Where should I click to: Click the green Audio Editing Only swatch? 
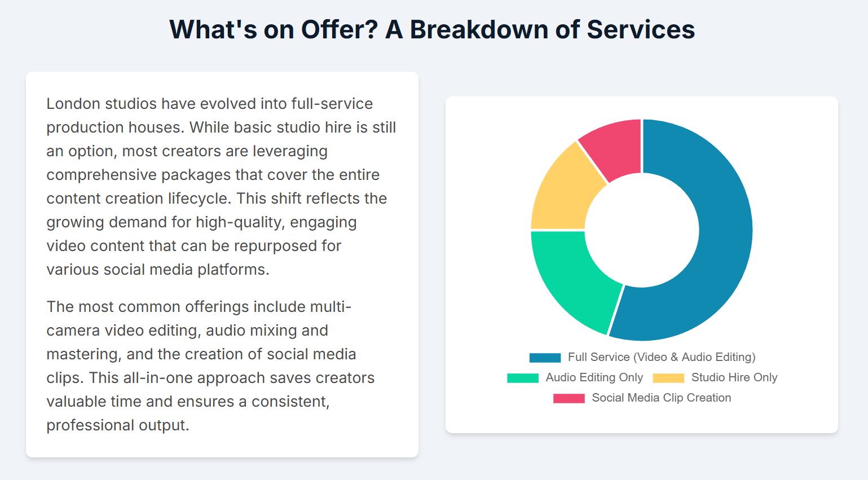[x=523, y=378]
